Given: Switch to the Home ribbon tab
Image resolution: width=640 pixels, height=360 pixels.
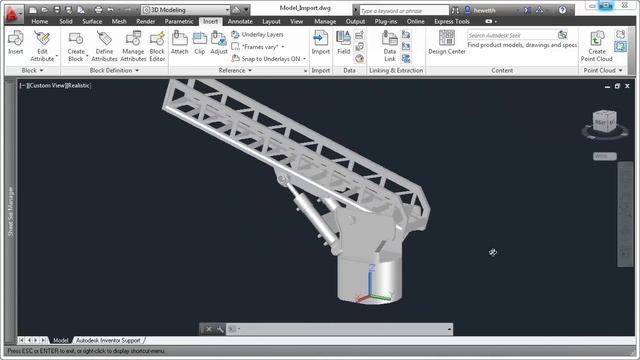Looking at the screenshot, I should click(x=40, y=21).
